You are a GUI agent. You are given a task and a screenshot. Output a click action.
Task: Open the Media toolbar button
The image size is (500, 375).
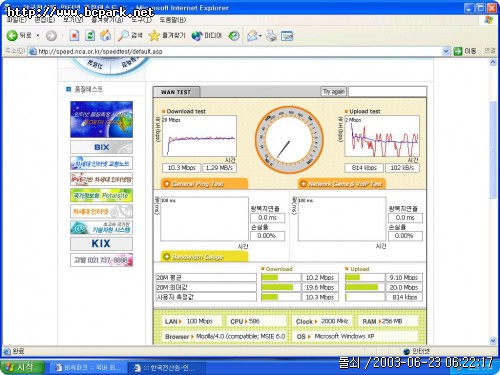coord(206,35)
